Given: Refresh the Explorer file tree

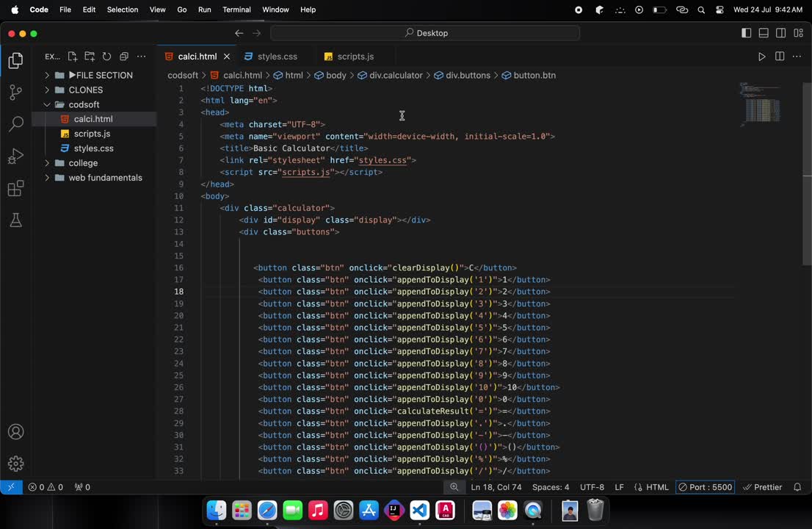Looking at the screenshot, I should click(x=106, y=57).
